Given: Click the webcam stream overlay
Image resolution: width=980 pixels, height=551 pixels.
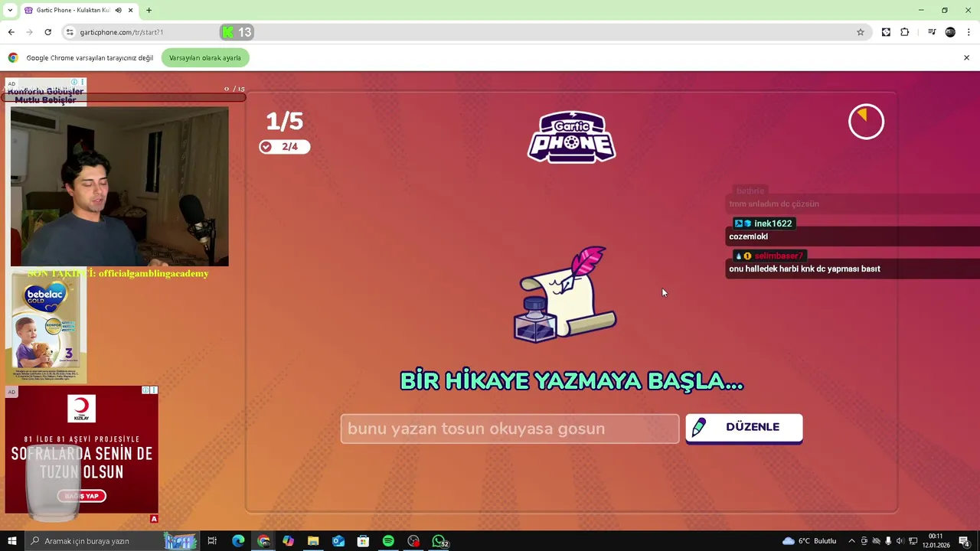Looking at the screenshot, I should tap(119, 187).
